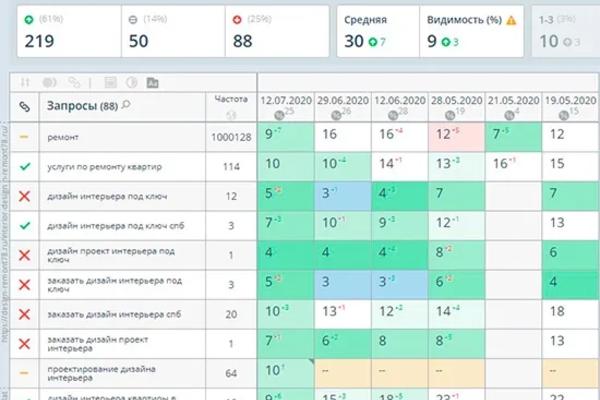The width and height of the screenshot is (600, 400).
Task: Click position 18 for заказать дизайн интерьера спб
Action: point(571,314)
